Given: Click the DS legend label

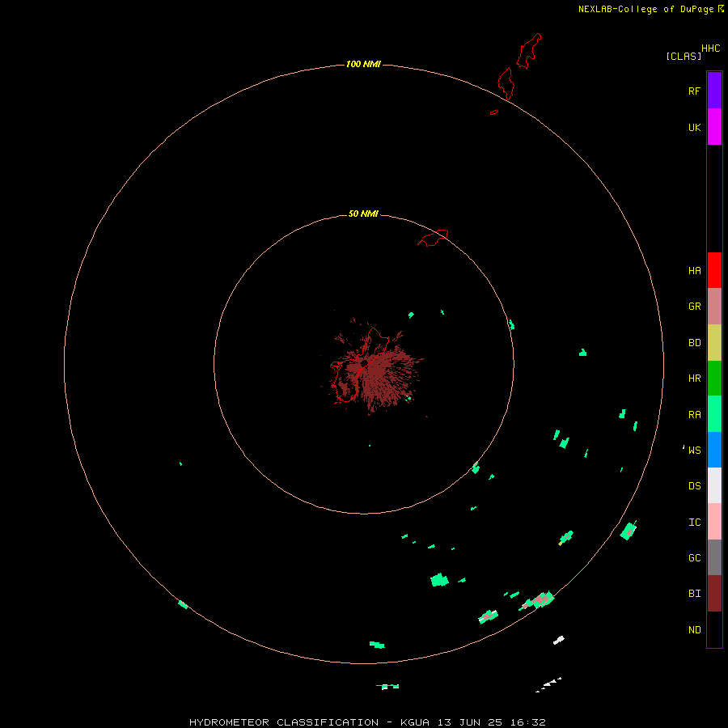Looking at the screenshot, I should pos(694,486).
